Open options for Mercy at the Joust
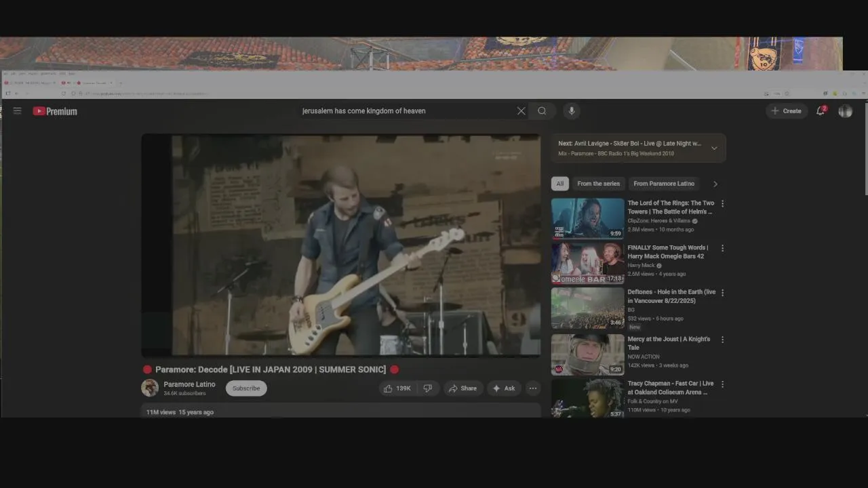868x488 pixels. [722, 340]
